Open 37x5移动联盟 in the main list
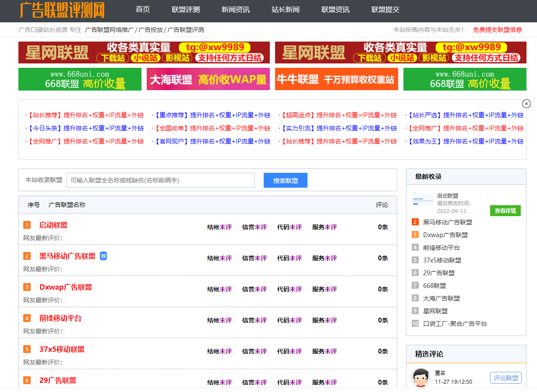 pyautogui.click(x=62, y=350)
